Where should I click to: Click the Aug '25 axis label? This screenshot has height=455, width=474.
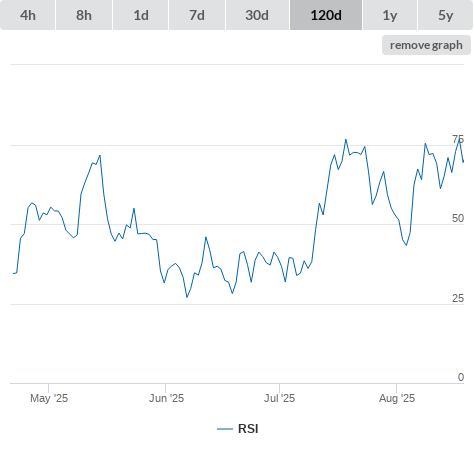tap(397, 398)
